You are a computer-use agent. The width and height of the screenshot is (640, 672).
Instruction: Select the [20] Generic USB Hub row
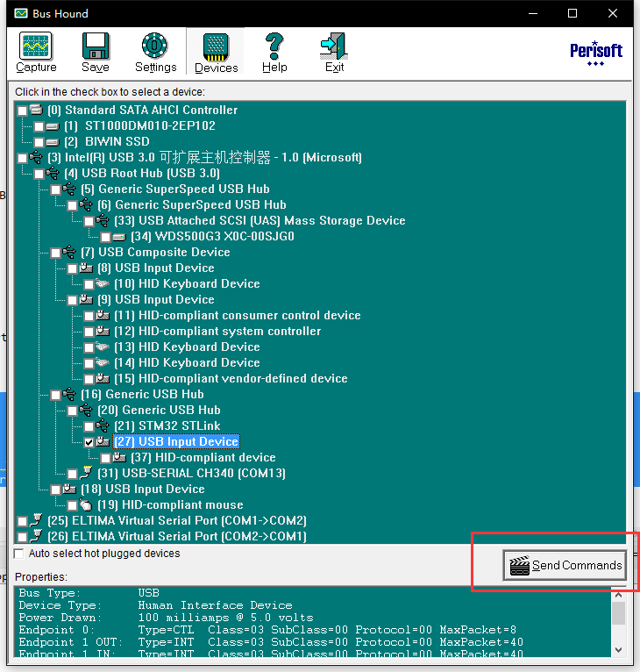point(159,411)
